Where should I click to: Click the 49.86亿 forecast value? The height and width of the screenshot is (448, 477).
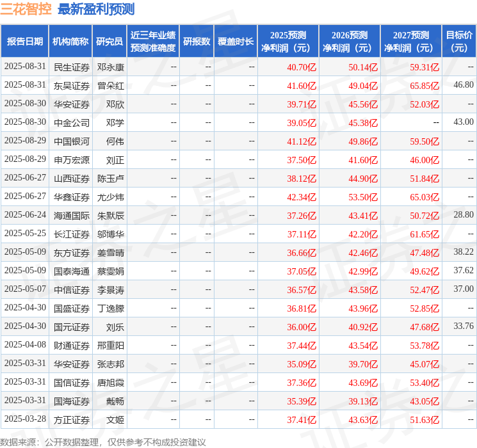pos(363,141)
